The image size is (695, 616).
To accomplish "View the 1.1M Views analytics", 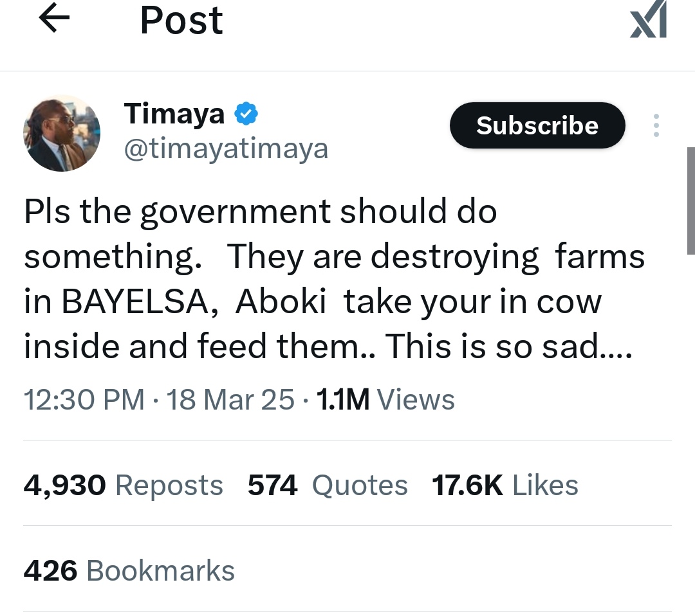I will tap(386, 400).
